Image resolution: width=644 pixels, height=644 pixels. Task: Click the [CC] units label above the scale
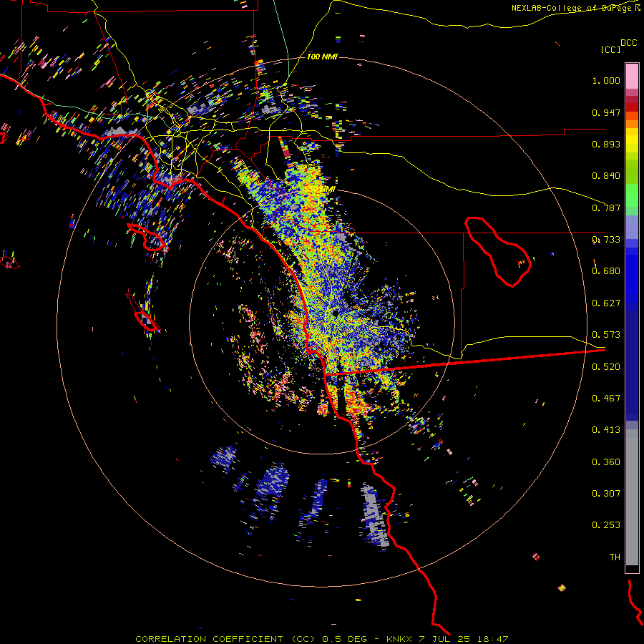(610, 49)
